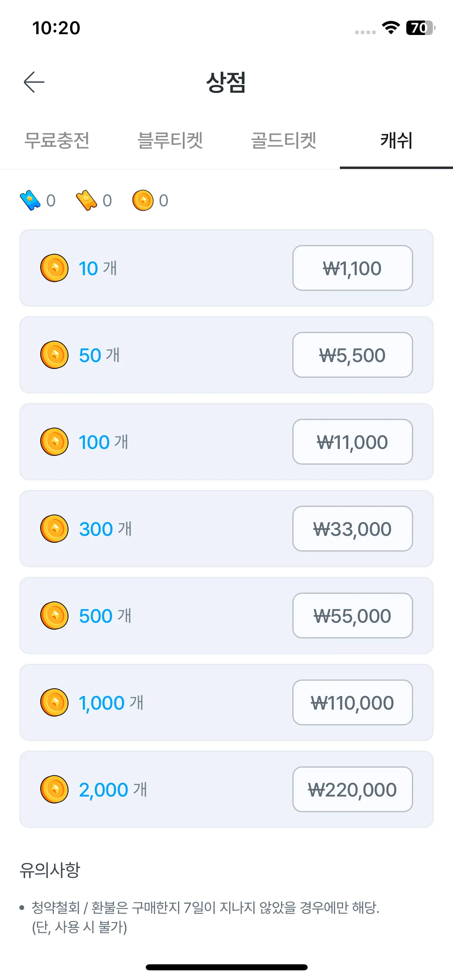Purchase the ₩5,500 coin pack
Viewport: 453px width, 980px height.
[x=353, y=355]
